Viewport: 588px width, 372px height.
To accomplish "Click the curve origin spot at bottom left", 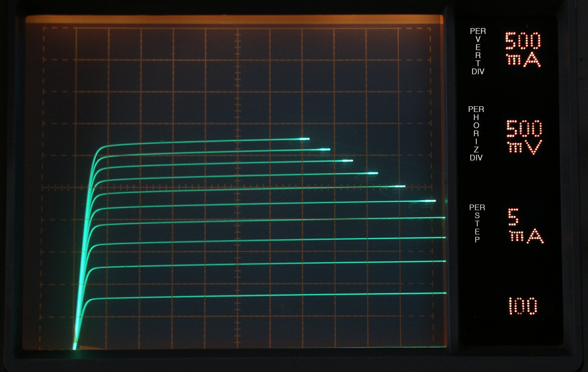I will (75, 346).
